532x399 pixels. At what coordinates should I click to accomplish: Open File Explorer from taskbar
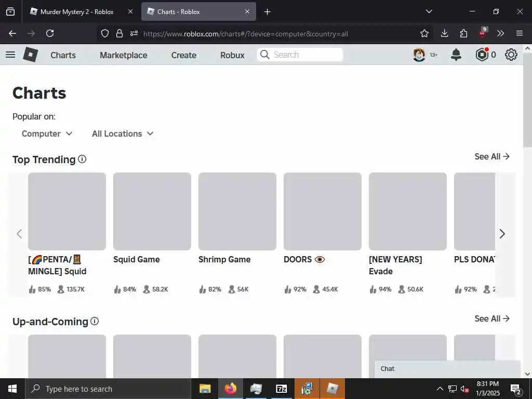[x=205, y=389]
